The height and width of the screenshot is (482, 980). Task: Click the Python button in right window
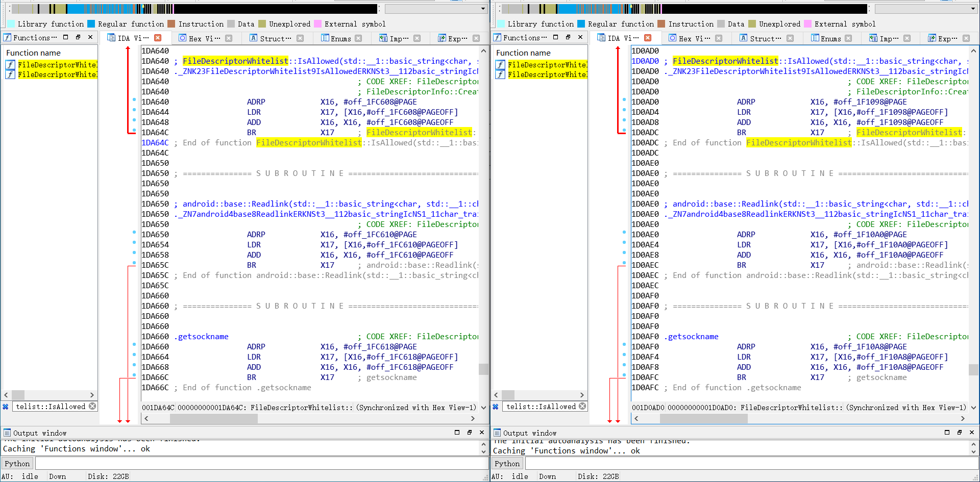[507, 463]
